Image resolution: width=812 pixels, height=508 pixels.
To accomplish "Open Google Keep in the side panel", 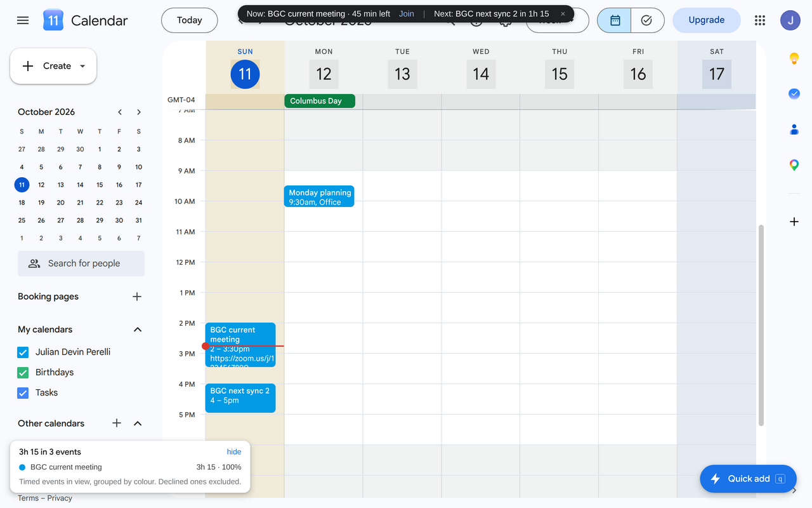I will click(x=794, y=59).
